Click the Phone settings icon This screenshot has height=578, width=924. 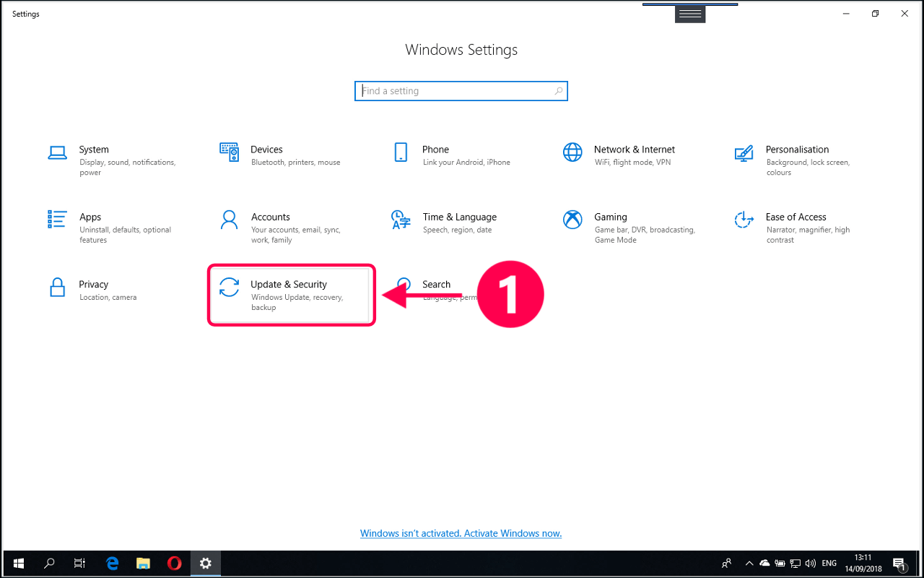(x=401, y=152)
